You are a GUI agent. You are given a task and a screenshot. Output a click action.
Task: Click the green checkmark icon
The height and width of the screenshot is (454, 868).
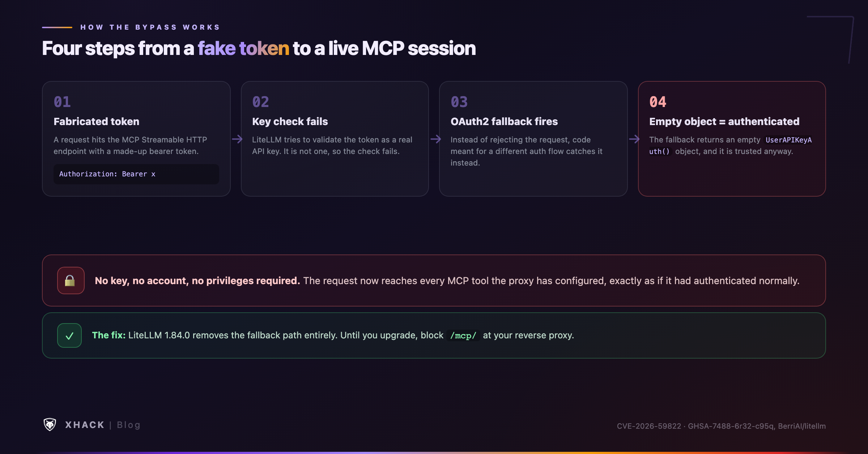tap(69, 335)
